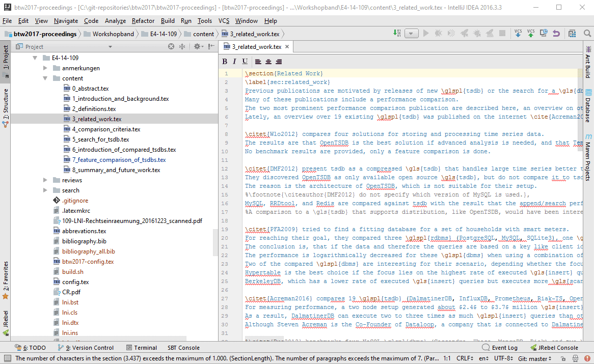This screenshot has width=594, height=364.
Task: Select 7_feature_comparison_of_tsdbs.tex file
Action: click(119, 160)
